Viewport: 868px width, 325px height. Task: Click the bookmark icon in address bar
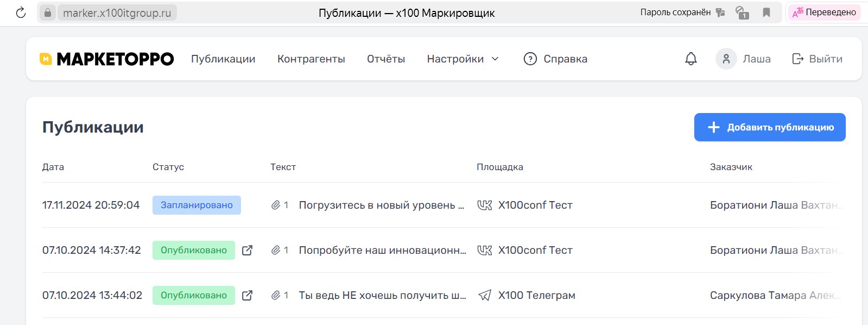click(766, 12)
